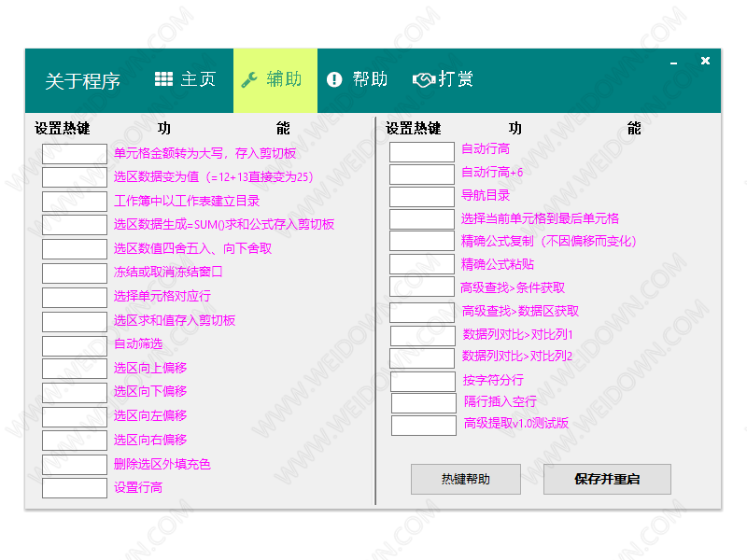
Task: Click hotkey box beside 设置行高
Action: 75,488
